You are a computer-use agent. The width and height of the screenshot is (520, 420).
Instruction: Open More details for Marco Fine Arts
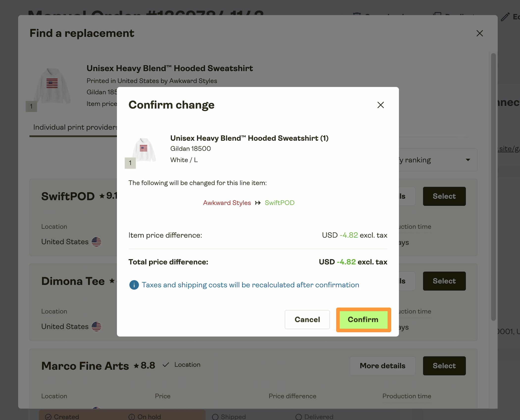click(382, 366)
